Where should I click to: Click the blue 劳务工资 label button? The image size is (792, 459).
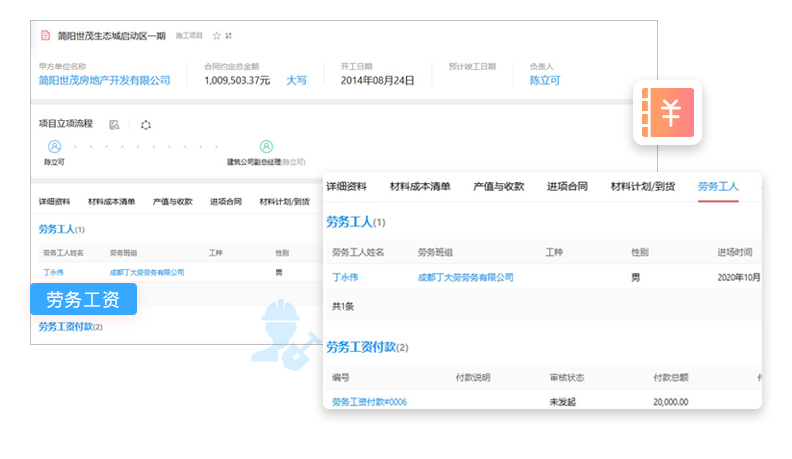(83, 299)
